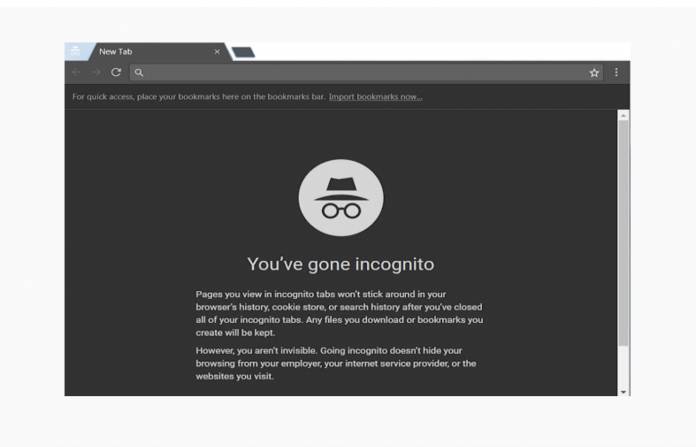This screenshot has height=447, width=696.
Task: Click the scrollbar track below the thumb
Action: (623, 367)
